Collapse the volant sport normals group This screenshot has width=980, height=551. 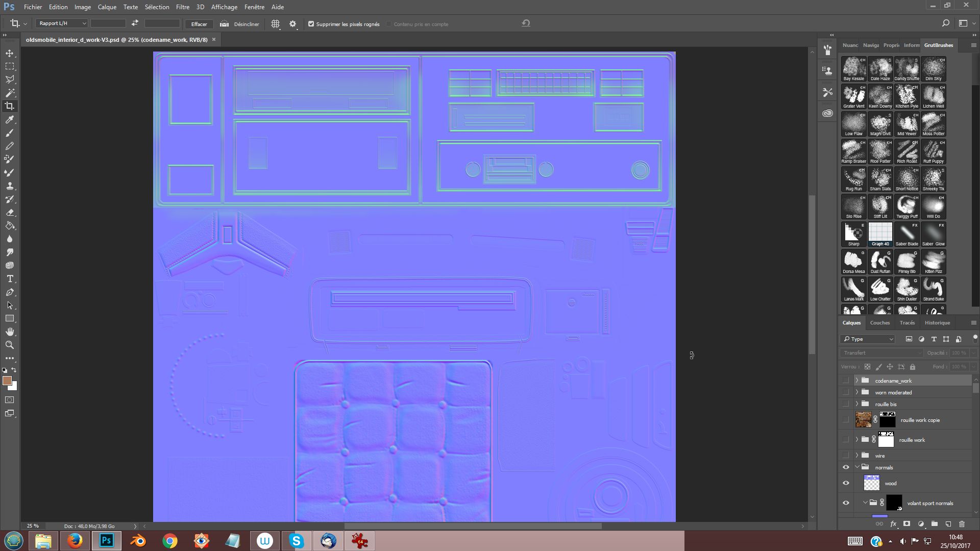click(x=865, y=503)
